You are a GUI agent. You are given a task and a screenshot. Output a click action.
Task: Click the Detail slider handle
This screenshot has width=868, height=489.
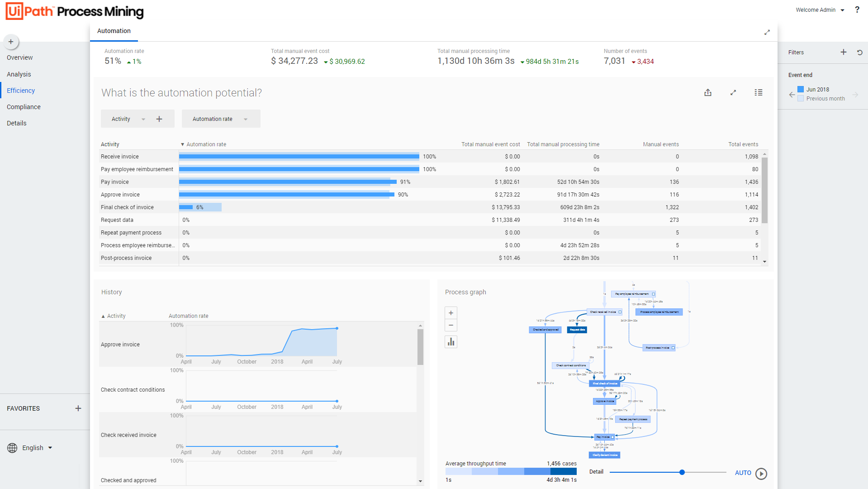pos(682,472)
